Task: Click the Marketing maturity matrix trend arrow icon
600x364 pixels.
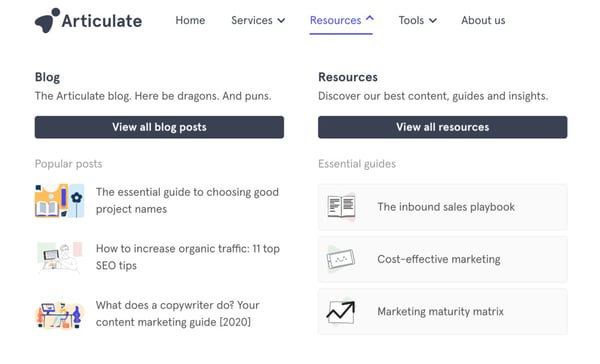Action: [x=341, y=312]
